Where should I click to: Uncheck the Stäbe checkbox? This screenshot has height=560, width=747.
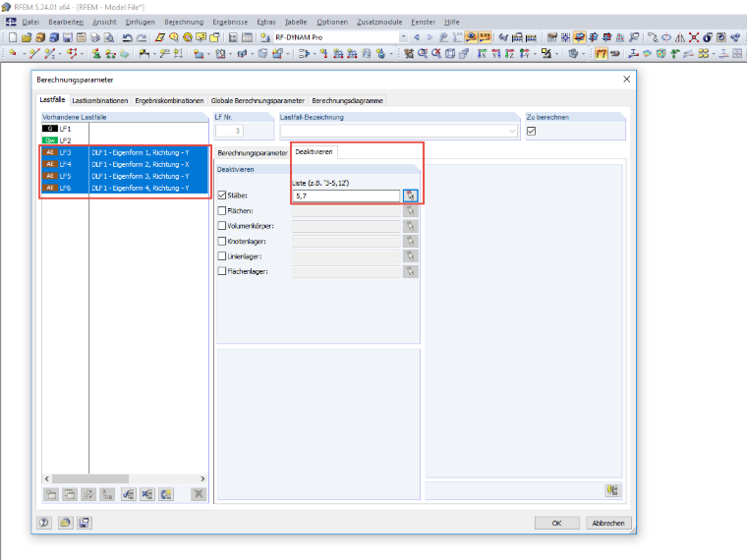(222, 196)
